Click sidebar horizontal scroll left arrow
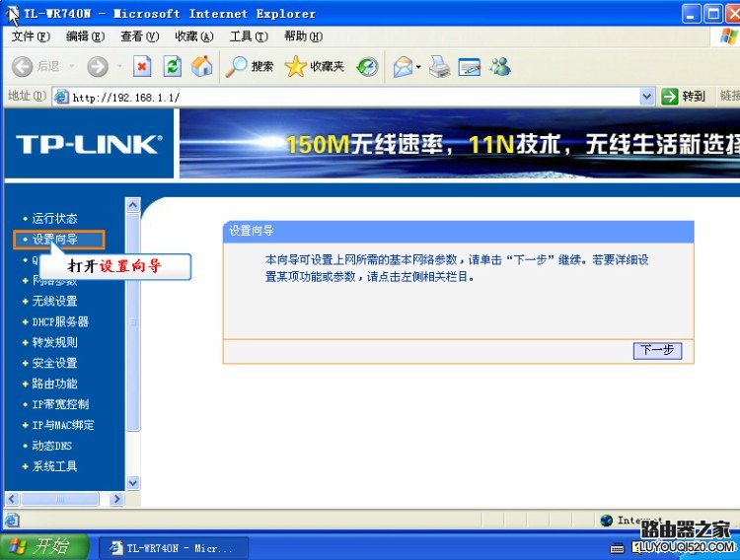 [12, 499]
